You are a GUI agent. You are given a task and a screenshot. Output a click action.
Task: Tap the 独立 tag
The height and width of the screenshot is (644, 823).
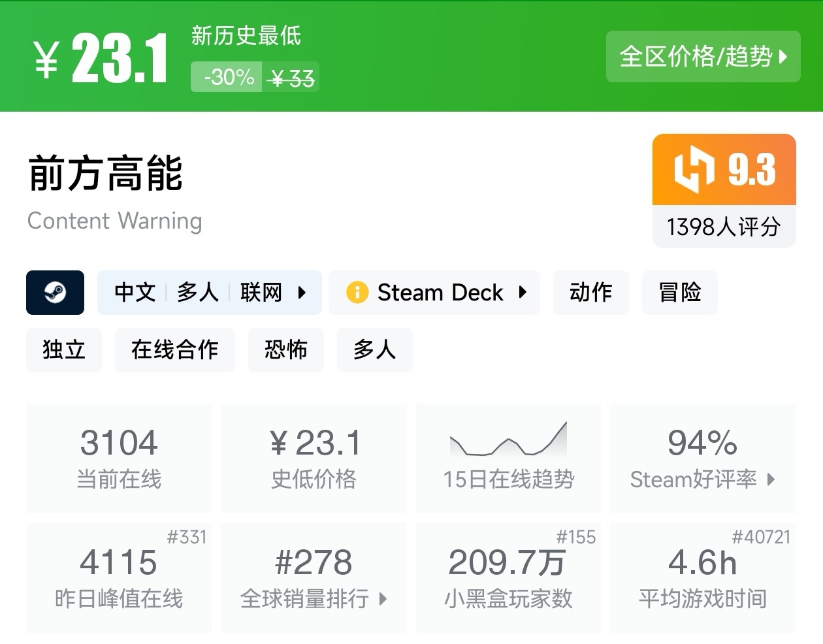(x=64, y=349)
